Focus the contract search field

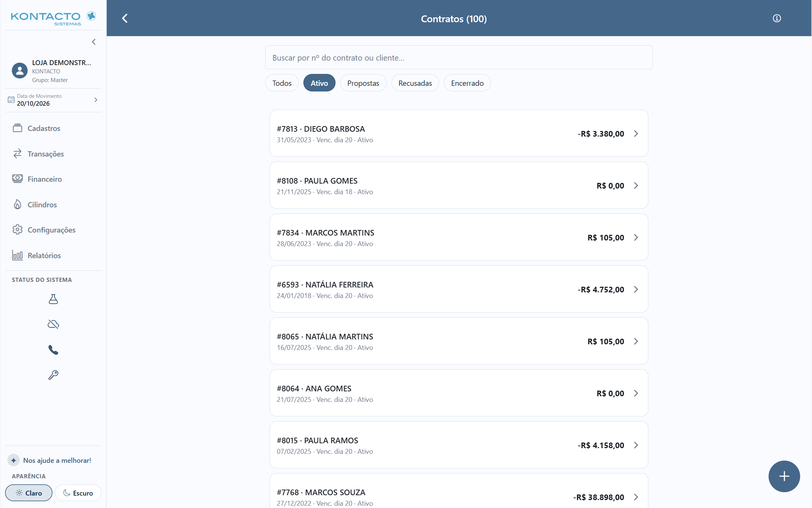pyautogui.click(x=459, y=58)
